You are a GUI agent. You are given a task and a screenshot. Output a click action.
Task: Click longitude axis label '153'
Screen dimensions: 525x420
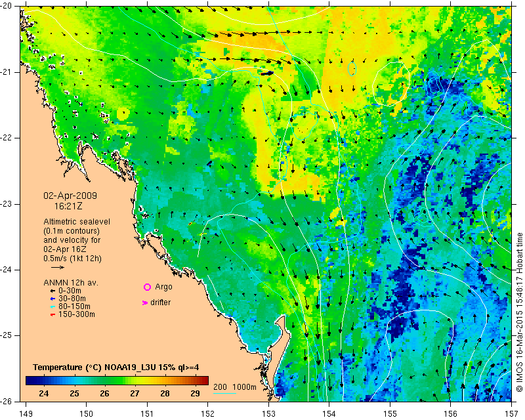tap(268, 414)
